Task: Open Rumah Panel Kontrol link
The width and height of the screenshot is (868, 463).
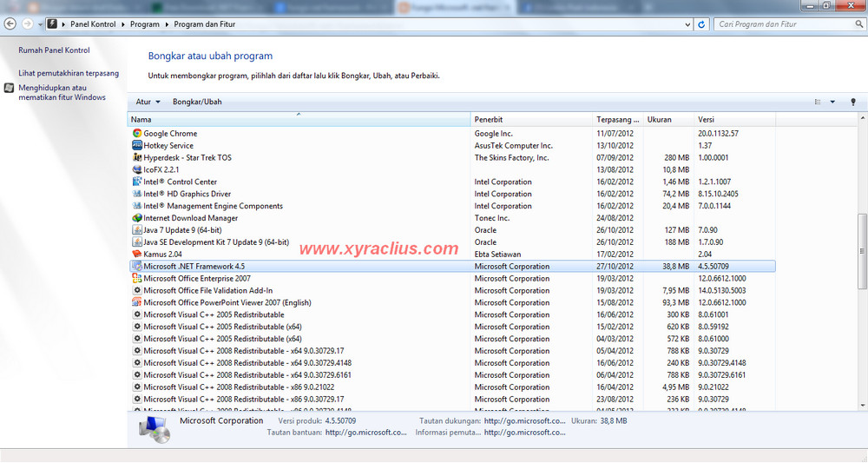Action: pyautogui.click(x=54, y=50)
